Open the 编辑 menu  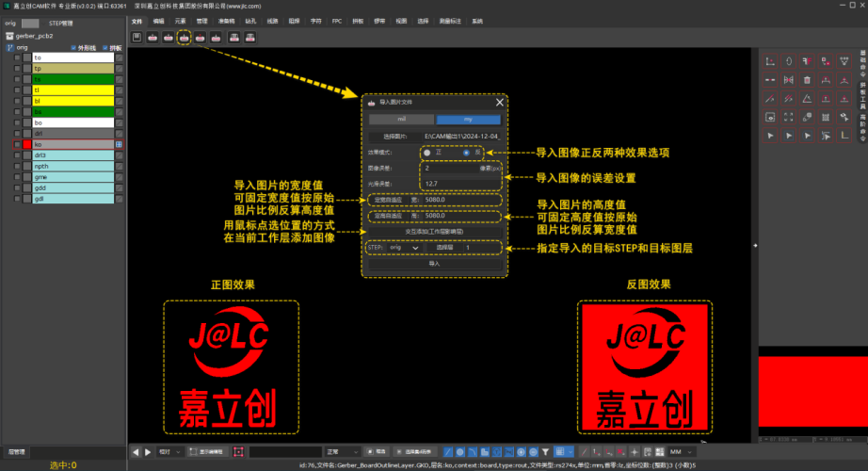point(158,21)
